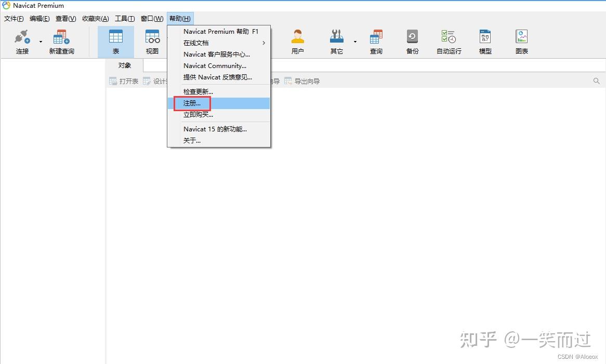606x364 pixels.
Task: Click the 导出向导 button
Action: [x=302, y=81]
